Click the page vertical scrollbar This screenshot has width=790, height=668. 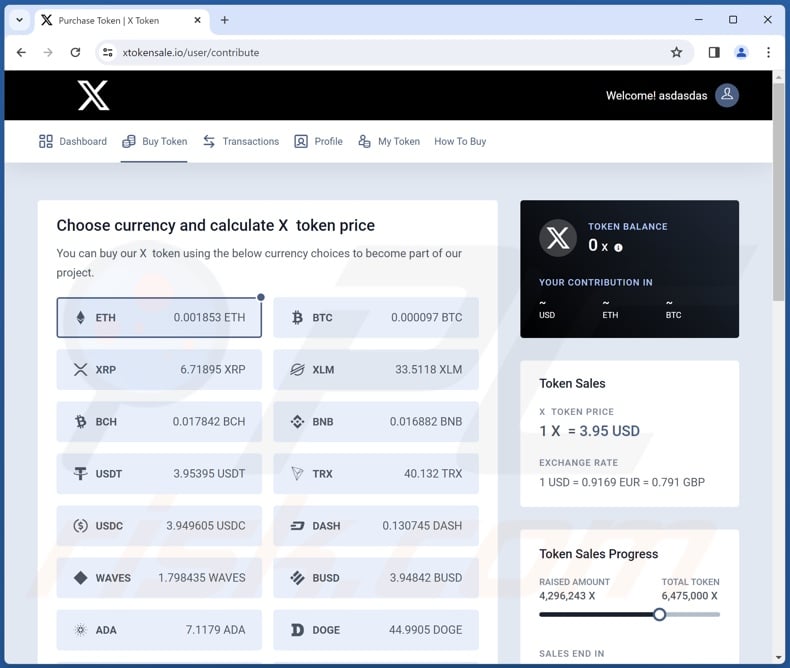(779, 191)
